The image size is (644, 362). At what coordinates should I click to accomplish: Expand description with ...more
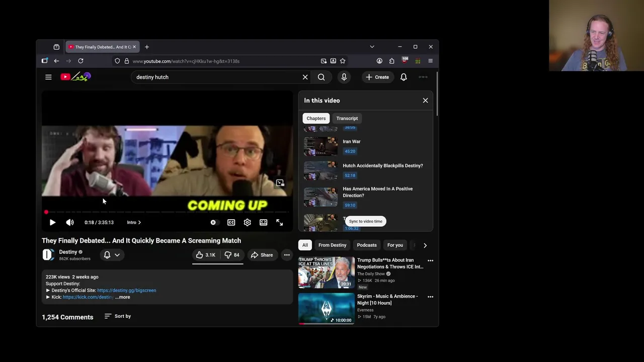(x=123, y=297)
